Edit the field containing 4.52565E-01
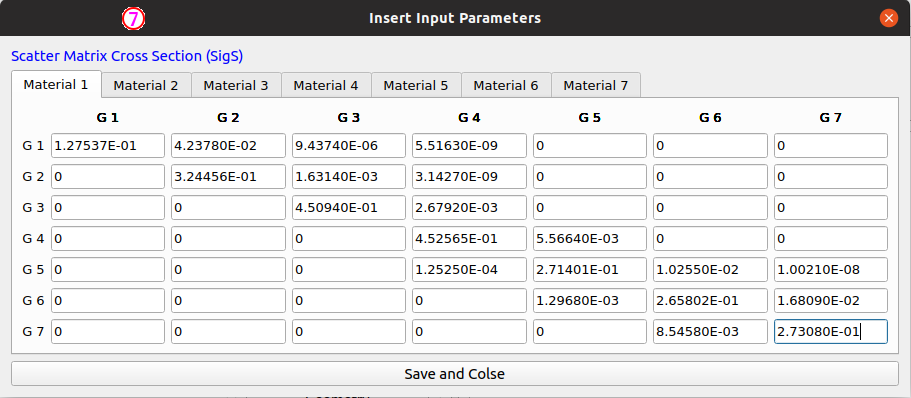911x398 pixels. point(469,238)
